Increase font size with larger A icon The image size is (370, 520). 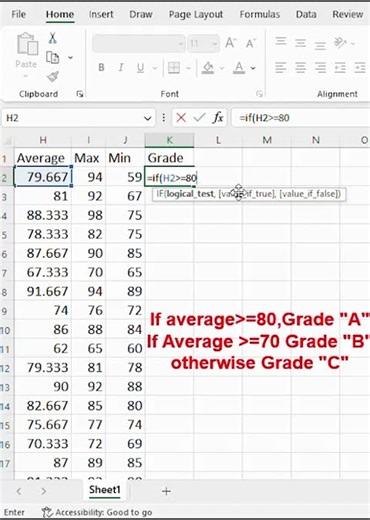point(231,43)
